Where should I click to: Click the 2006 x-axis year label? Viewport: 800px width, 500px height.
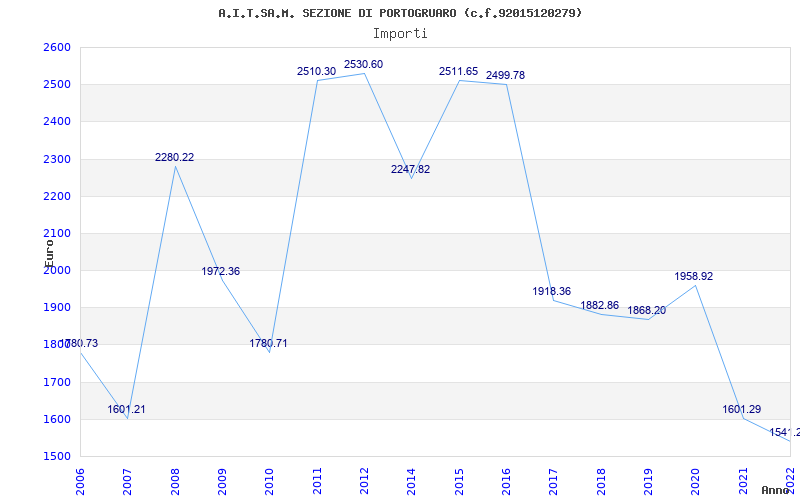pos(80,482)
